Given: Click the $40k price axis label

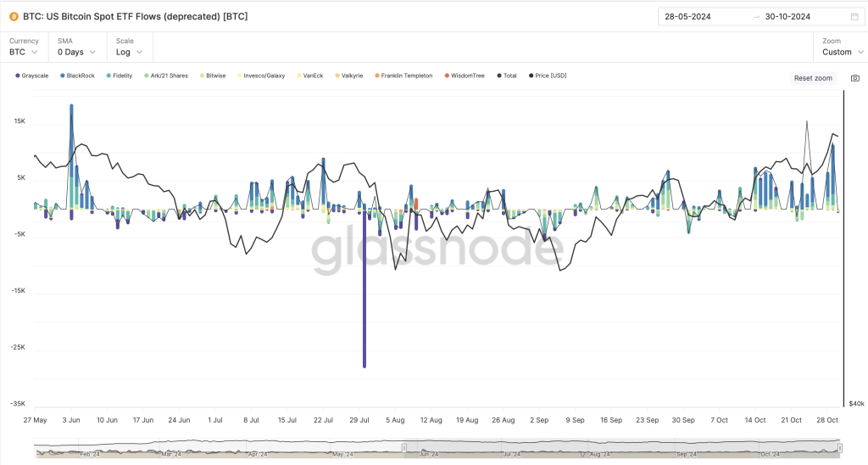Looking at the screenshot, I should tap(856, 403).
